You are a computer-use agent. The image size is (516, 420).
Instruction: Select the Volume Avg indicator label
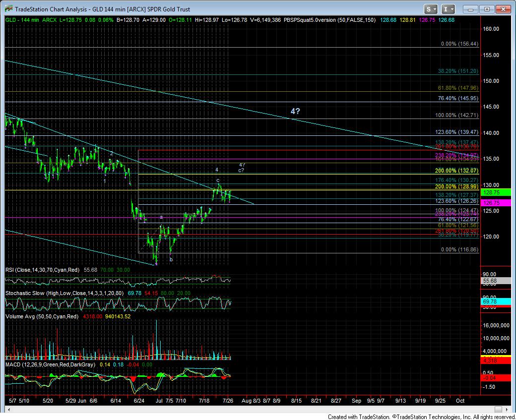click(x=42, y=316)
